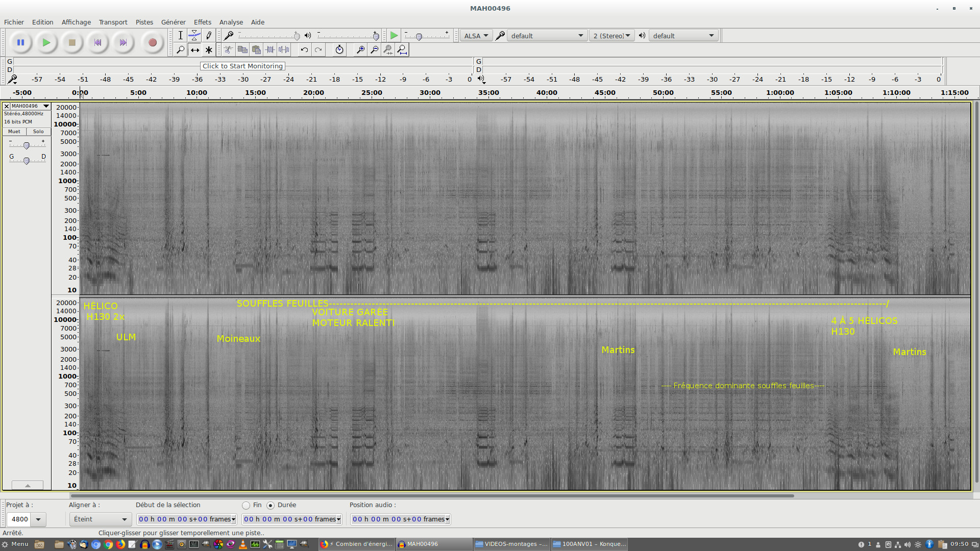
Task: Select the Draw pencil tool
Action: (209, 35)
